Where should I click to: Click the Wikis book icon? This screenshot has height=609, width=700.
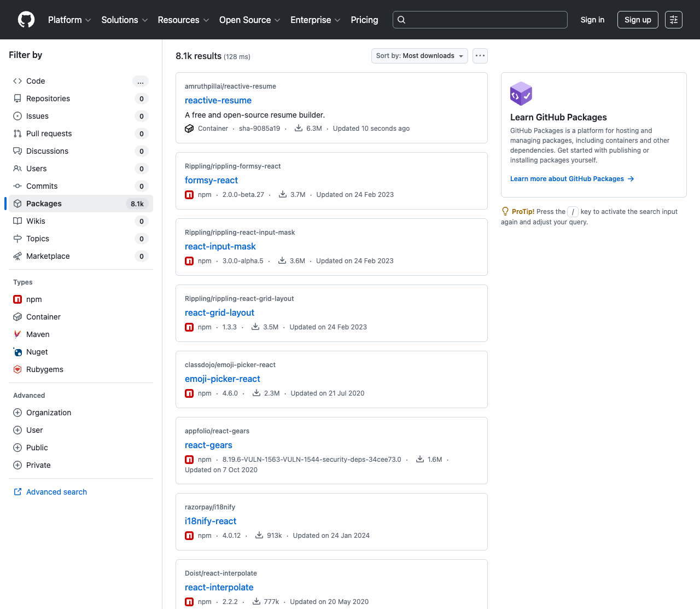(x=17, y=221)
